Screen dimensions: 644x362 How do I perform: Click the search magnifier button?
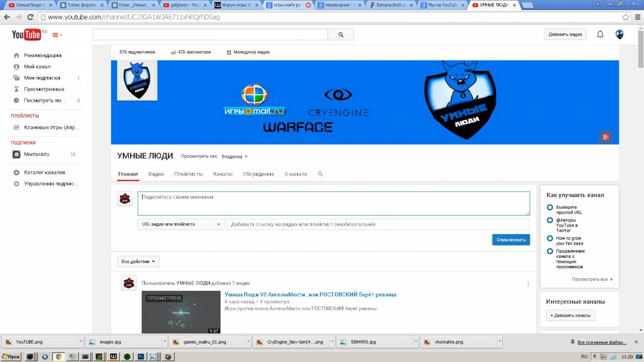point(341,35)
